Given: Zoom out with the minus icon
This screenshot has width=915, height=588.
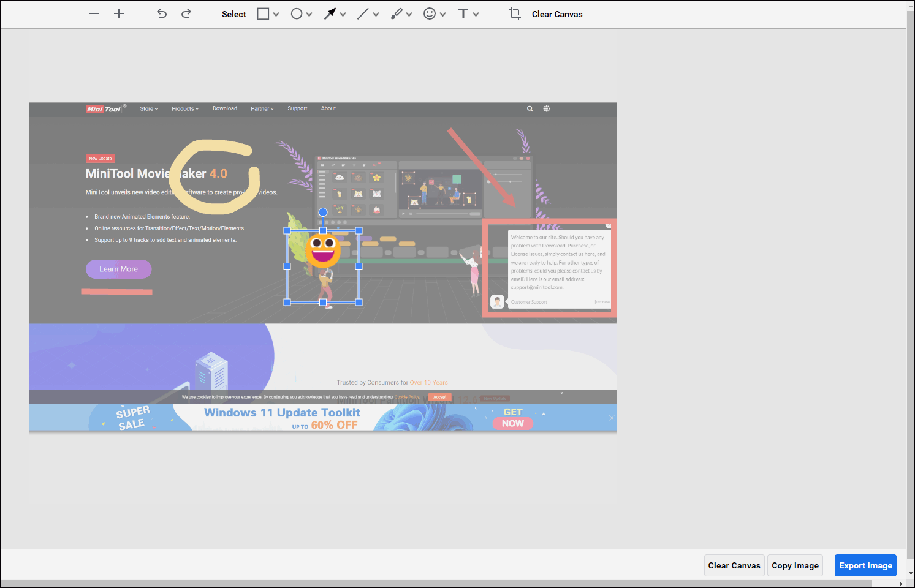Looking at the screenshot, I should pos(94,13).
